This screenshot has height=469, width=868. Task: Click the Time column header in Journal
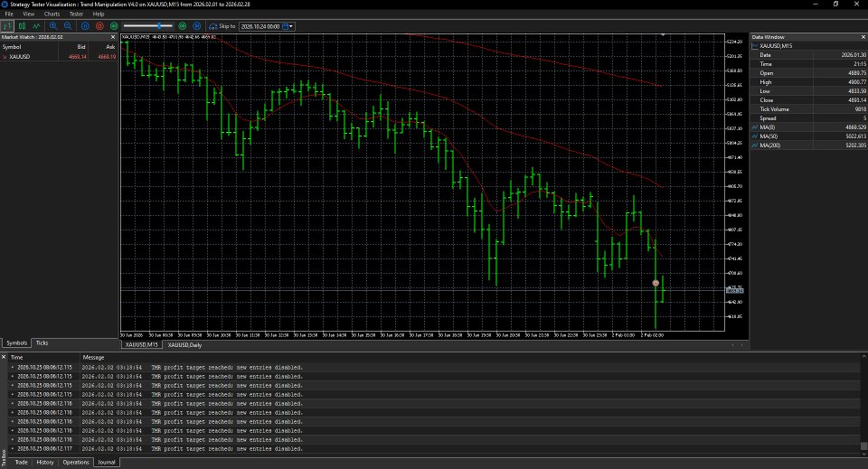coord(44,357)
